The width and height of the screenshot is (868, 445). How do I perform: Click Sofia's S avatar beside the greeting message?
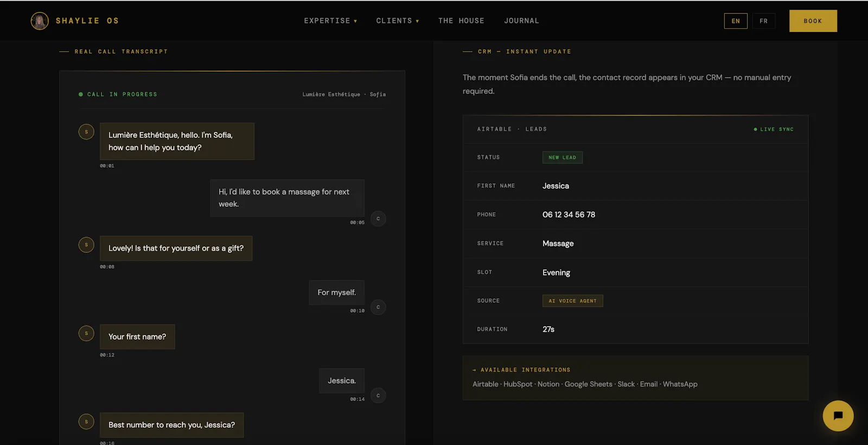86,132
